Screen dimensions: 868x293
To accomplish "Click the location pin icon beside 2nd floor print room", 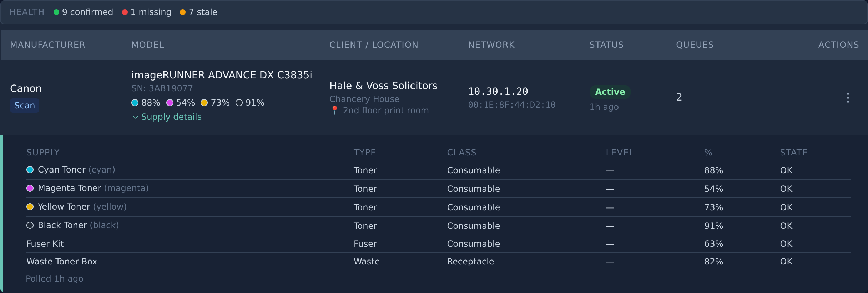I will 334,110.
